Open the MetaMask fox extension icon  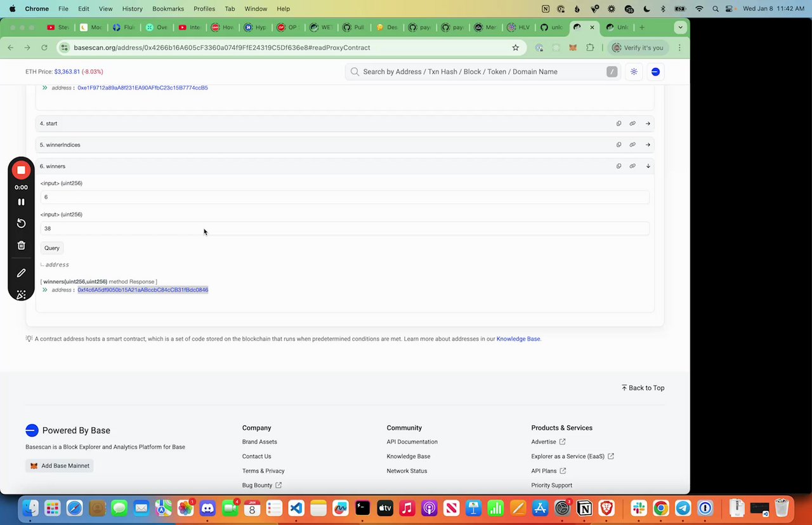coord(573,48)
